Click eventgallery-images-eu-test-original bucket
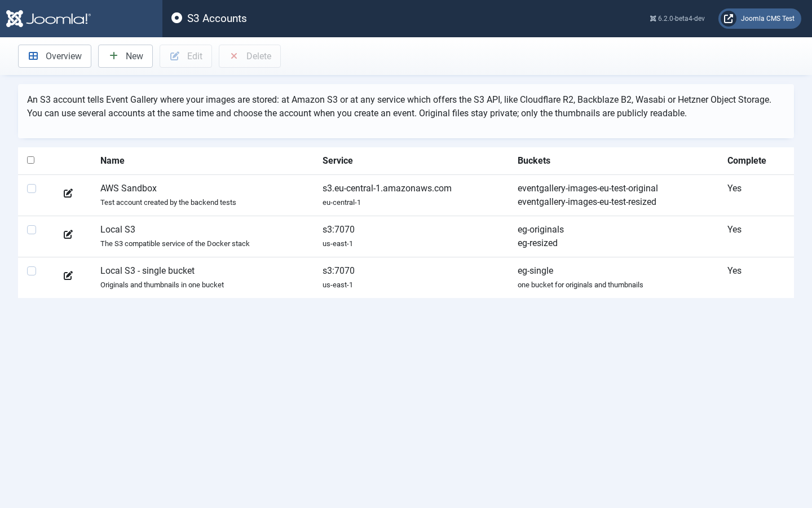 tap(588, 188)
